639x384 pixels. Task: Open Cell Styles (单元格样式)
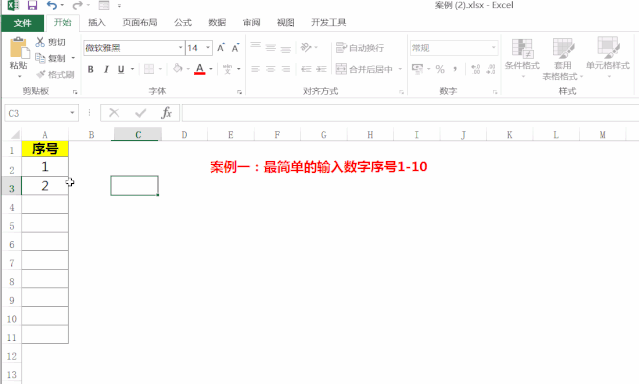coord(608,57)
